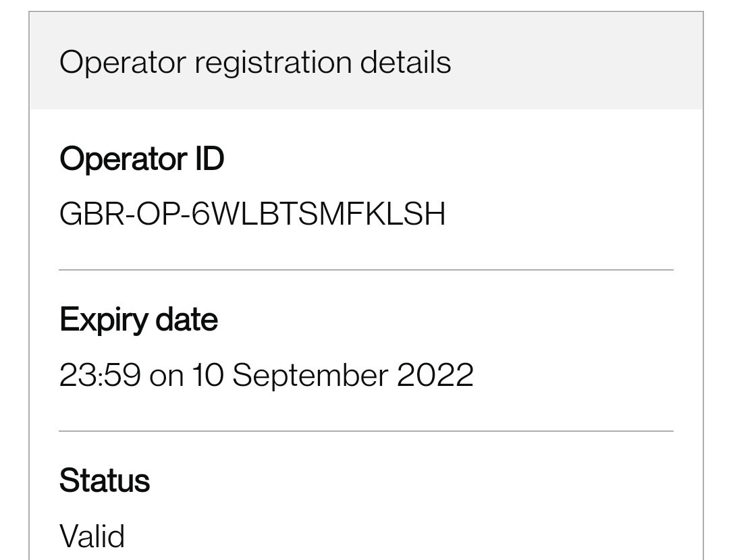Click the word 'September' in expiry date
729x560 pixels.
310,376
